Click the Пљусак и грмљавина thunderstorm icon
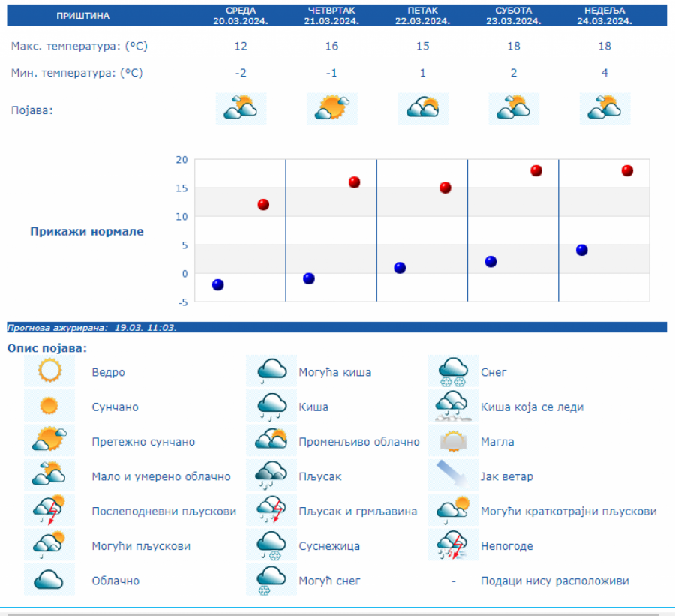This screenshot has width=675, height=616. point(271,511)
